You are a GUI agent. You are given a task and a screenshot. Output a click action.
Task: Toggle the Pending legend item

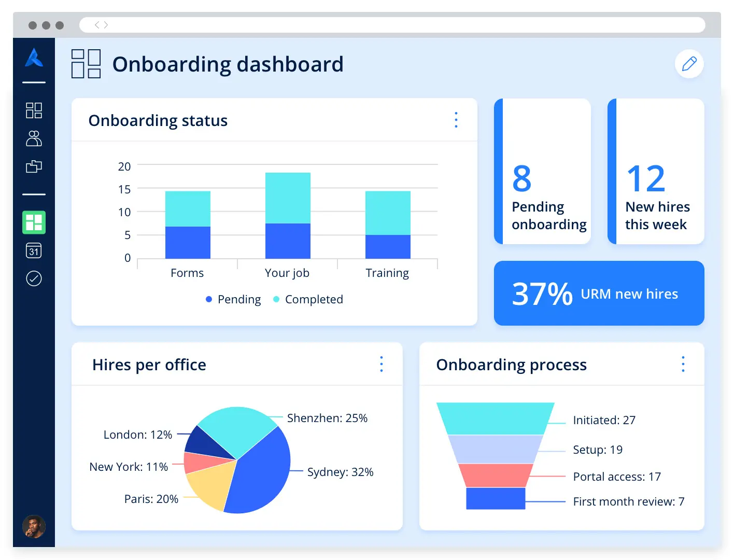233,299
